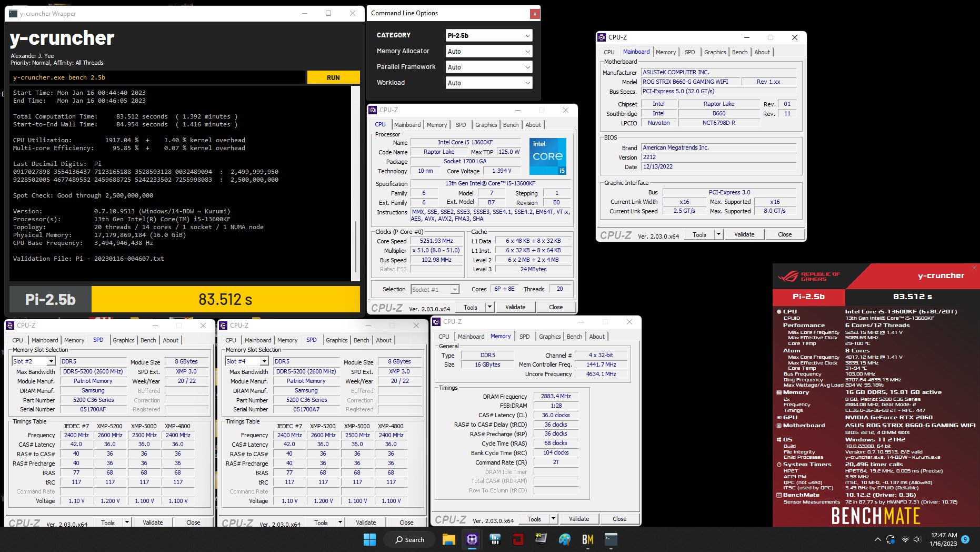
Task: Open the Parallel Framework dropdown
Action: (x=489, y=67)
